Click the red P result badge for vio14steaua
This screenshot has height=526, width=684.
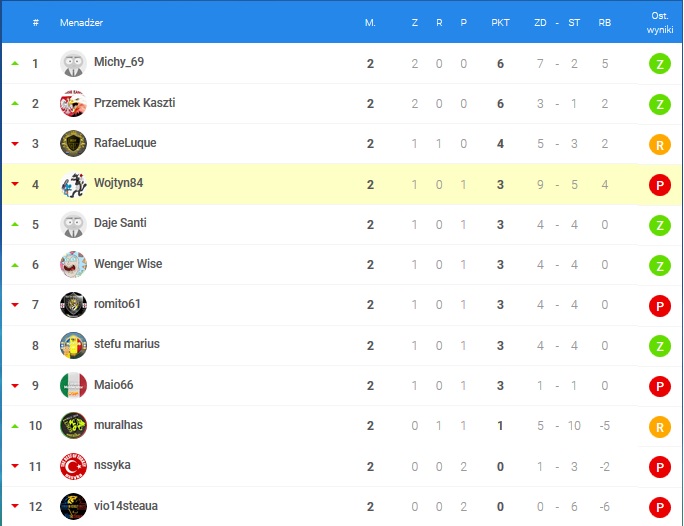click(659, 507)
